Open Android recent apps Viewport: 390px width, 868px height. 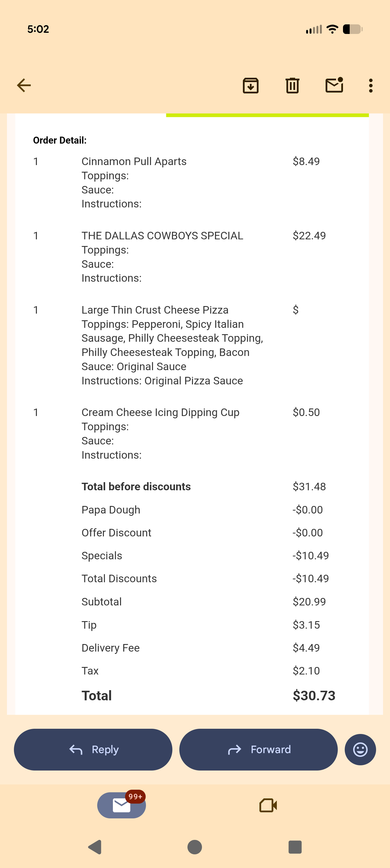(295, 847)
